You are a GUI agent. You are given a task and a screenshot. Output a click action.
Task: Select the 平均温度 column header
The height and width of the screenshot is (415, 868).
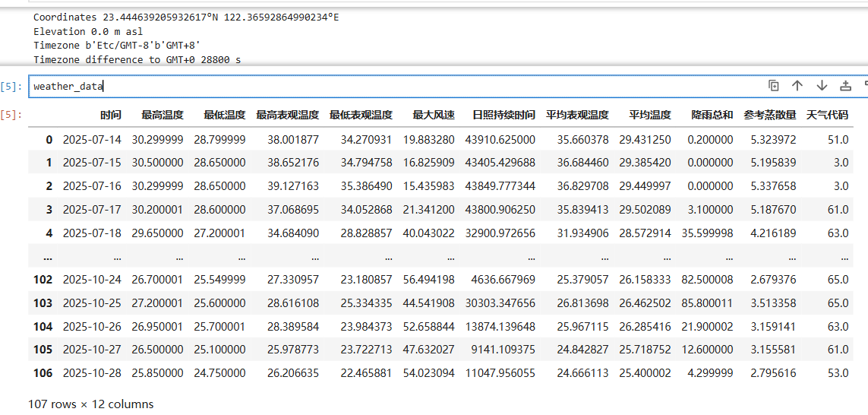point(650,116)
